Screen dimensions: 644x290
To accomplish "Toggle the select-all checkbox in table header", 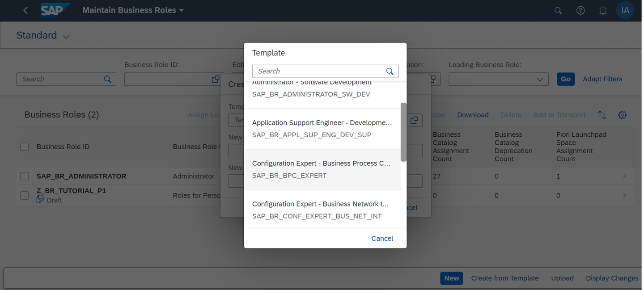I will [x=25, y=147].
